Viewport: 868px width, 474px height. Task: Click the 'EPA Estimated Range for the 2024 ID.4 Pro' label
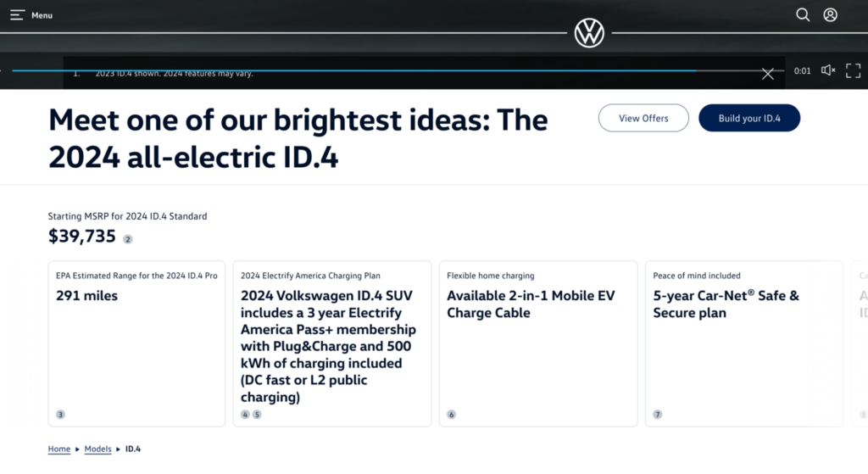point(136,276)
